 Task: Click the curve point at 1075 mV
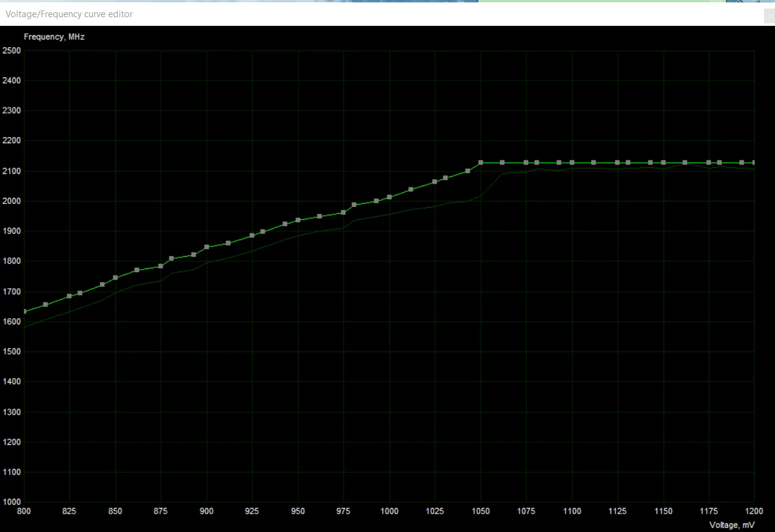coord(526,163)
